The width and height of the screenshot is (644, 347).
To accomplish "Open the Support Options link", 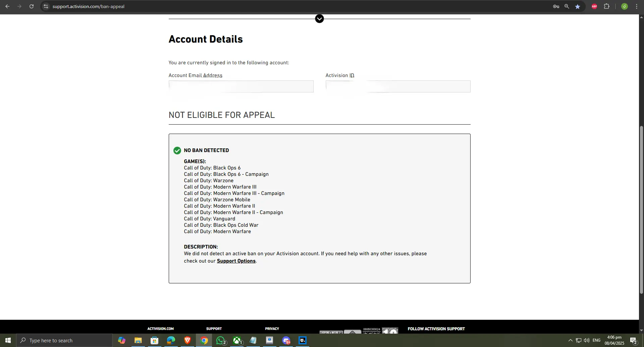I will 236,261.
